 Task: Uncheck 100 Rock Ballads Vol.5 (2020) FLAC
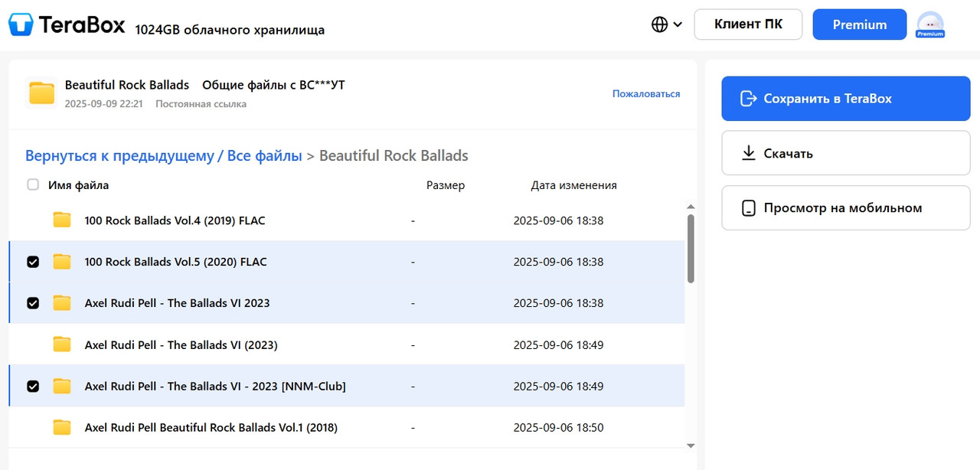[33, 262]
